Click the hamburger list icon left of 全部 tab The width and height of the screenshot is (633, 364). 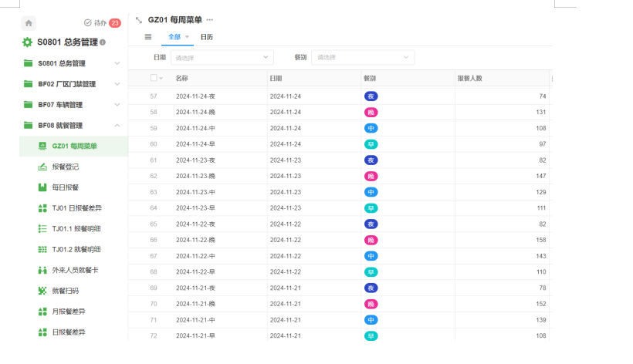pyautogui.click(x=148, y=37)
